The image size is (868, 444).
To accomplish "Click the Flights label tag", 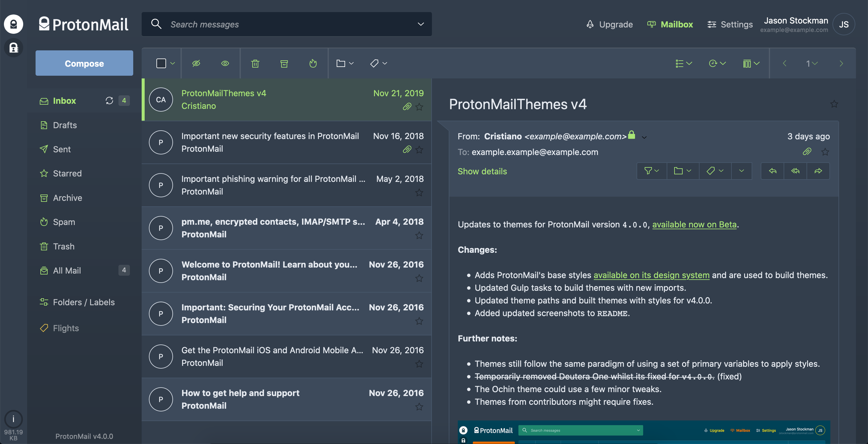I will coord(65,328).
